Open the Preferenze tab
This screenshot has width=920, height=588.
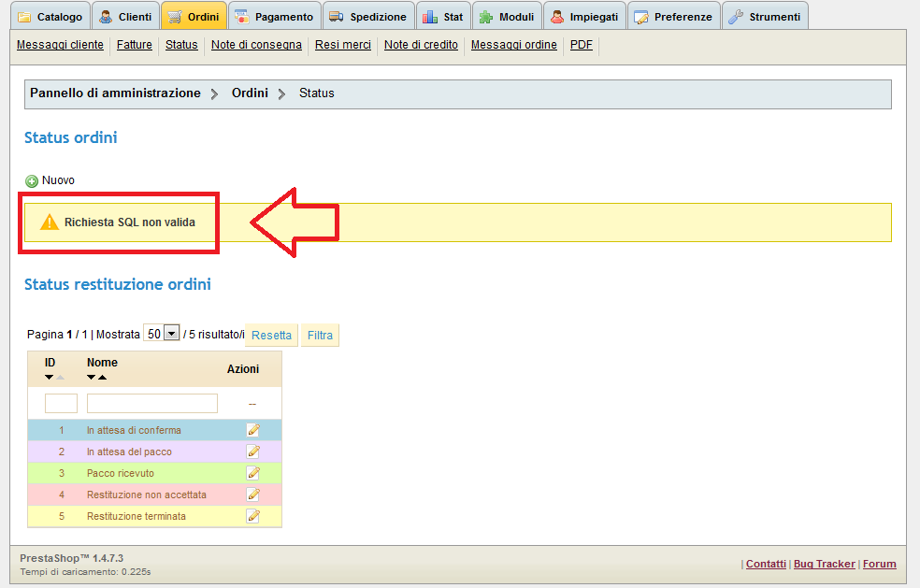click(x=673, y=17)
